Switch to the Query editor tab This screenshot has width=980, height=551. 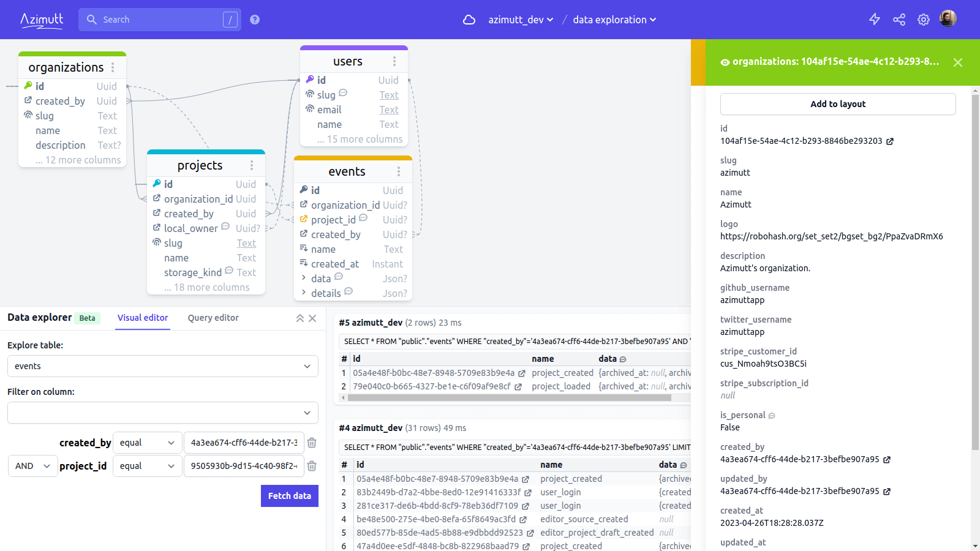pos(213,318)
